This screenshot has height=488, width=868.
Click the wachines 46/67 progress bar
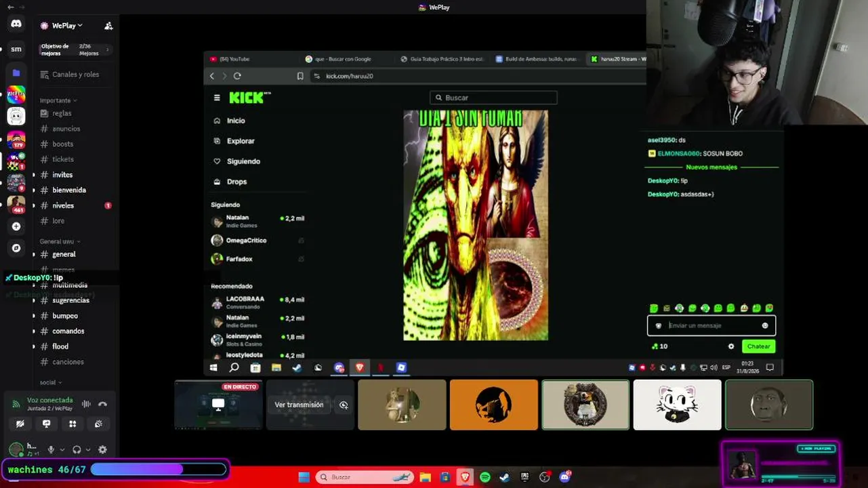tap(159, 469)
